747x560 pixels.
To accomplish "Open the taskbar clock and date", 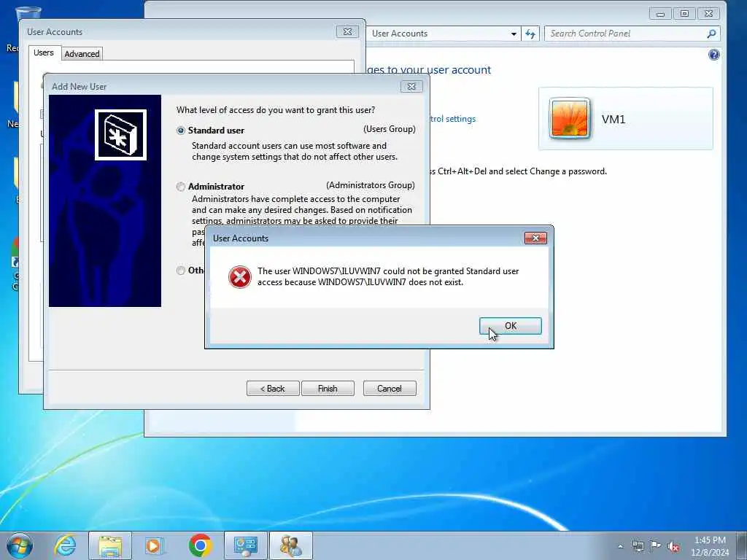I will (710, 546).
